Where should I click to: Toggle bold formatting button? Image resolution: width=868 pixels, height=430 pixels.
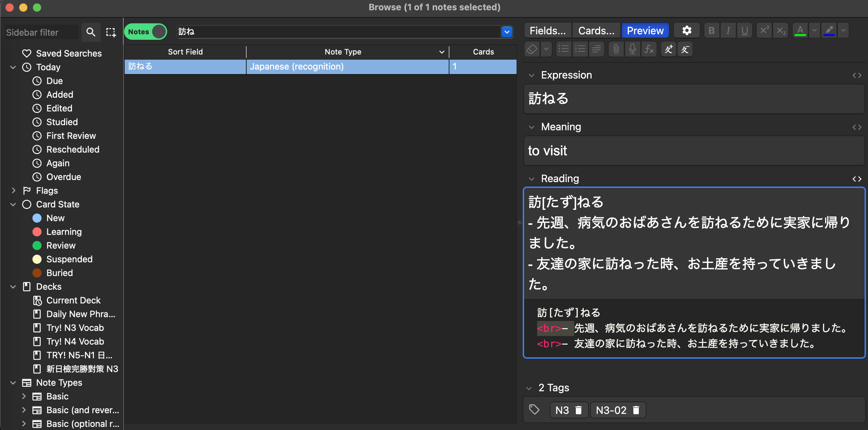tap(711, 31)
